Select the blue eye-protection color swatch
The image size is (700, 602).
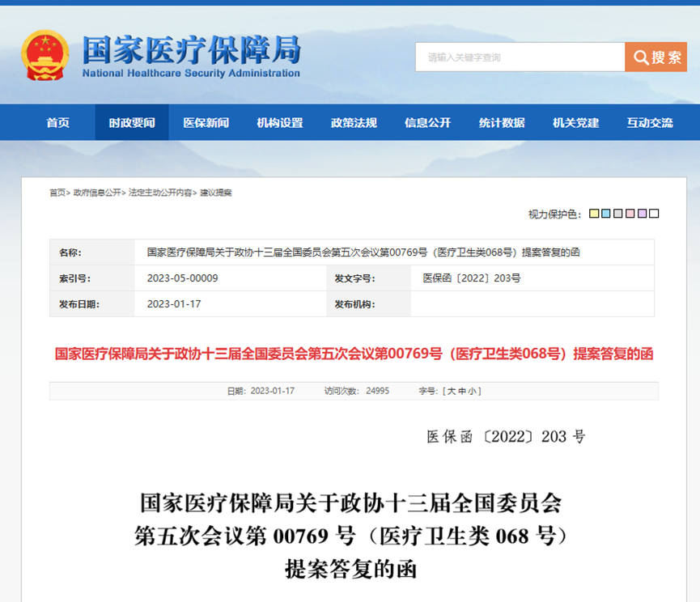click(606, 214)
